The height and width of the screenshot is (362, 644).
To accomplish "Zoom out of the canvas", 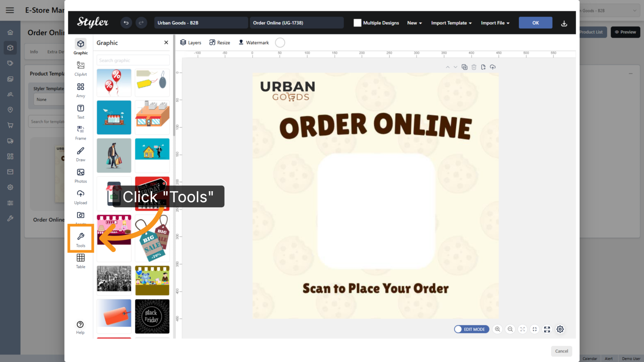I will click(x=510, y=329).
